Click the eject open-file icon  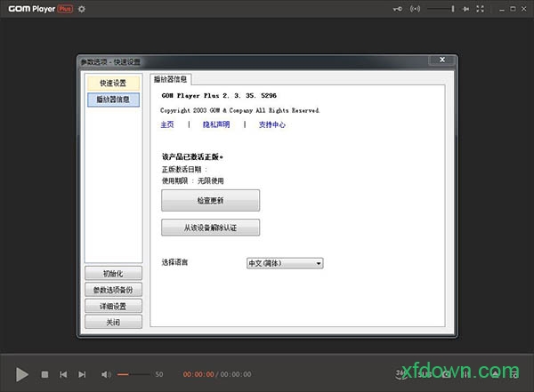tap(495, 373)
